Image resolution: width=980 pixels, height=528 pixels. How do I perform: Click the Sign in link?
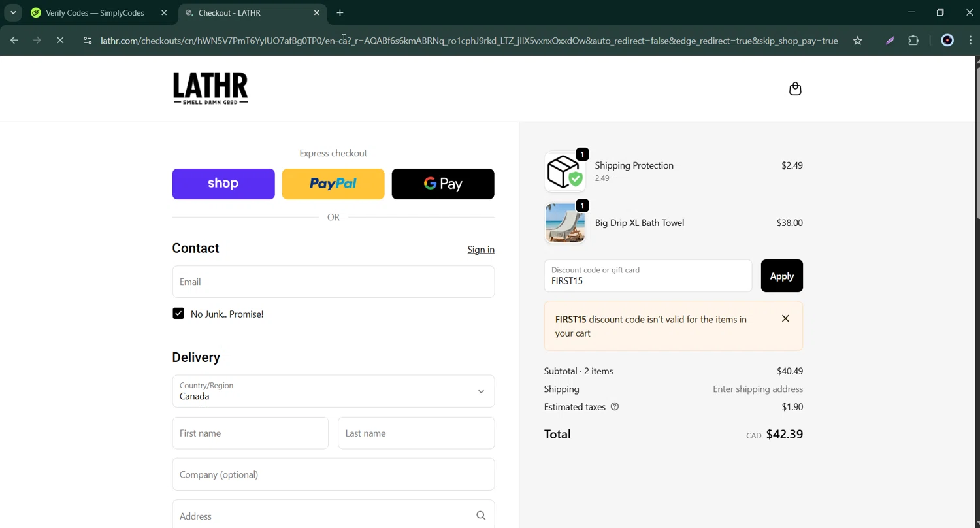(481, 250)
